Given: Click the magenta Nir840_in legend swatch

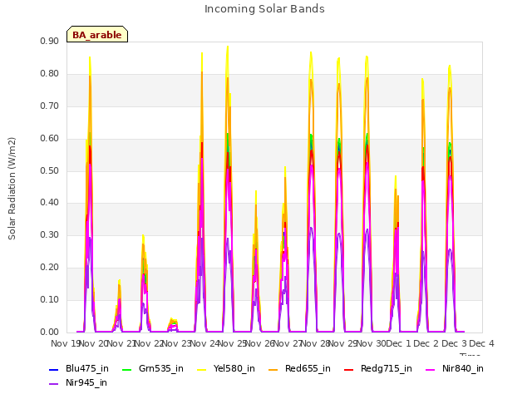Looking at the screenshot, I should coord(431,369).
